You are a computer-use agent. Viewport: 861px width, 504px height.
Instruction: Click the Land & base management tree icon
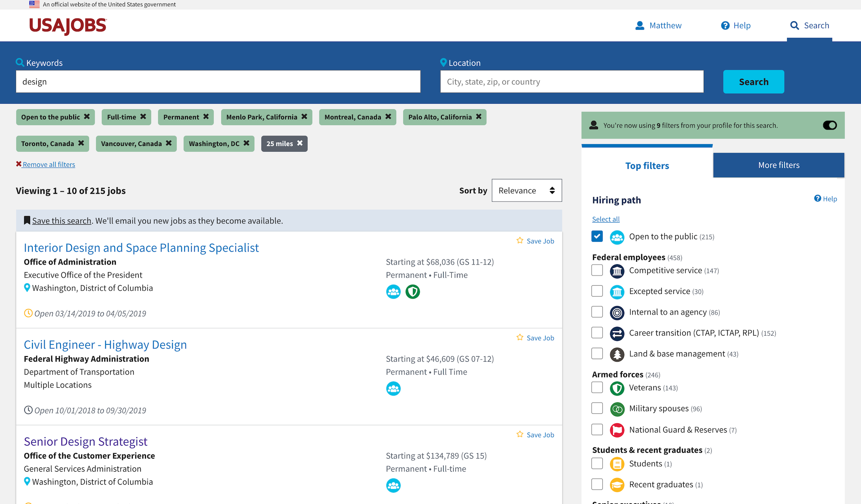coord(617,354)
